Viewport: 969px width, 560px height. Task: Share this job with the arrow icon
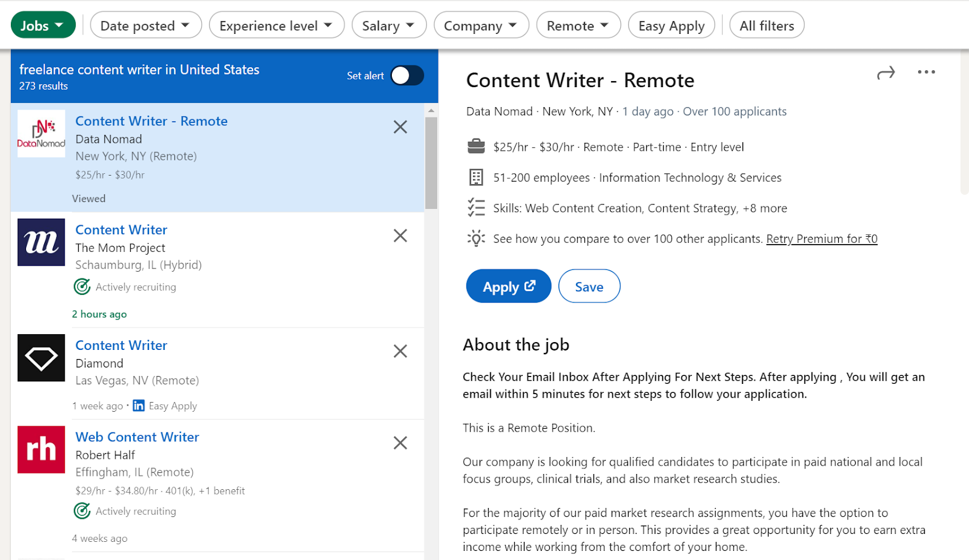(x=885, y=73)
